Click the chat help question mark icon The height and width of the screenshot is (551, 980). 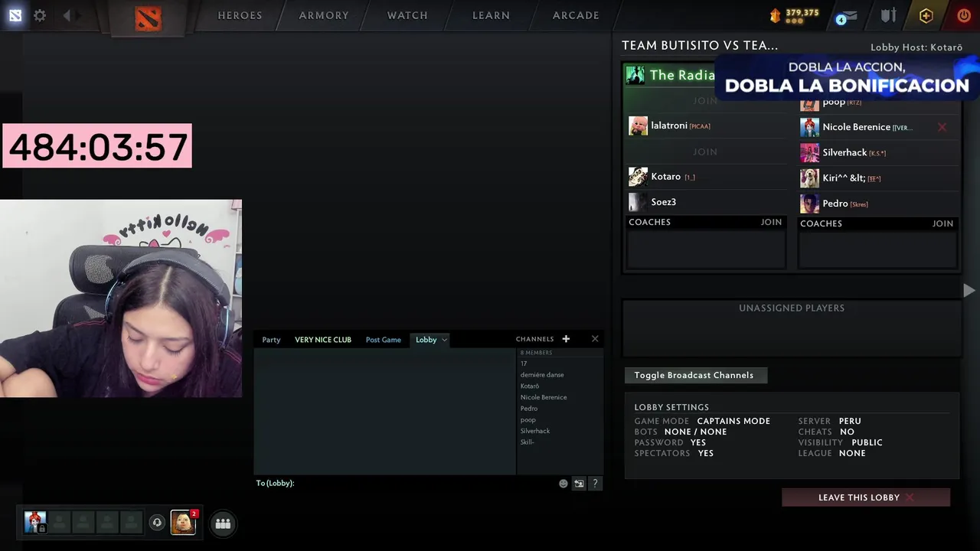[595, 483]
